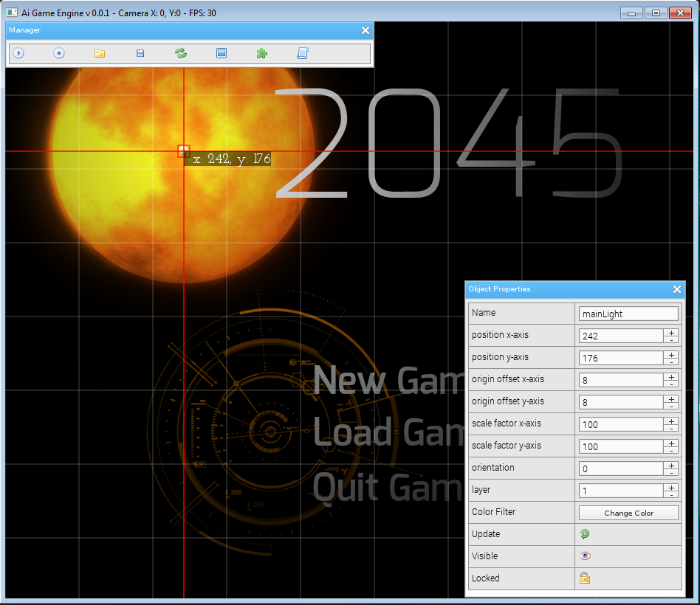Viewport: 700px width, 605px height.
Task: Click the Change Color button
Action: 628,513
